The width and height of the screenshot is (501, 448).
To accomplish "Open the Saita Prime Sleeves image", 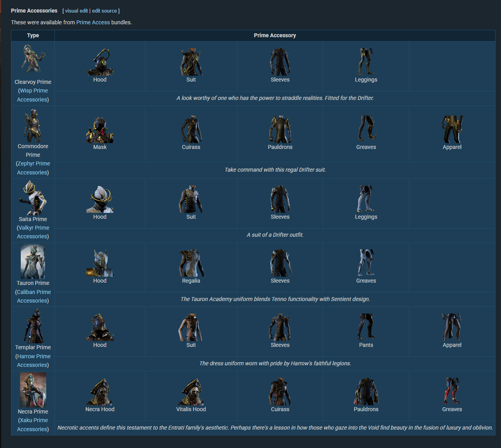I will click(x=280, y=199).
